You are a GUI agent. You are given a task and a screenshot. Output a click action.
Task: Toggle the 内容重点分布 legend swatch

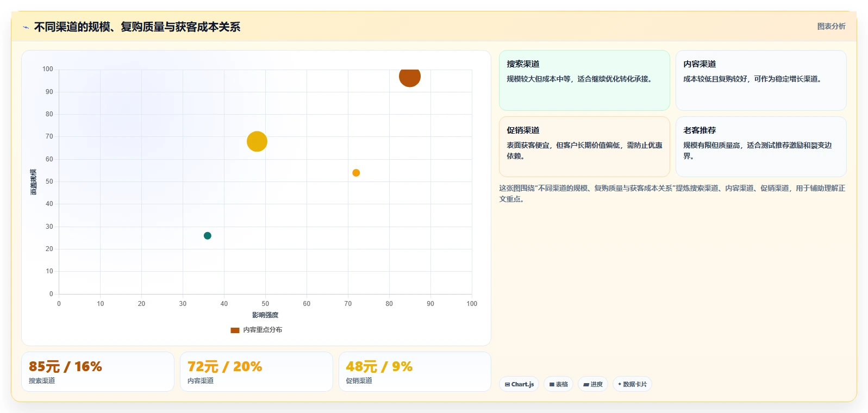click(235, 330)
